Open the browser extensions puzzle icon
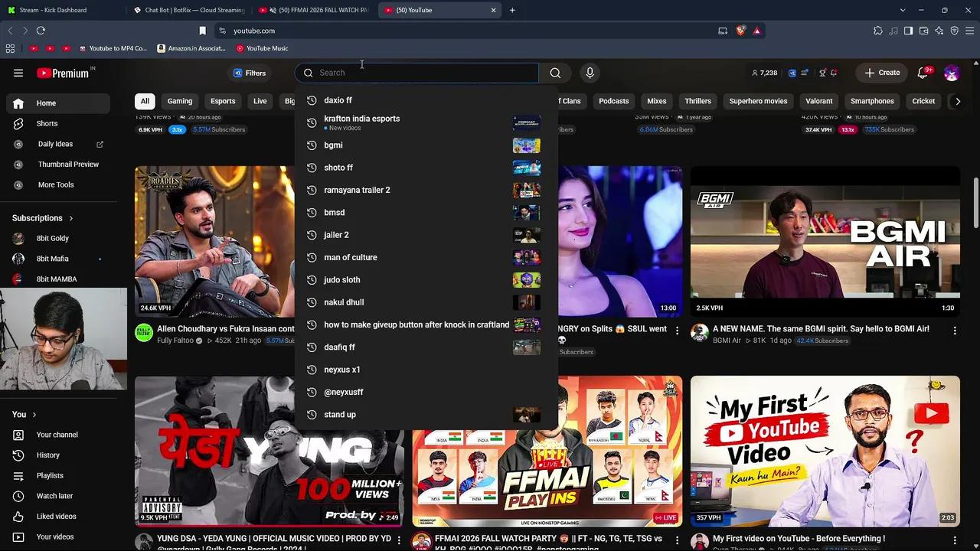 point(878,31)
